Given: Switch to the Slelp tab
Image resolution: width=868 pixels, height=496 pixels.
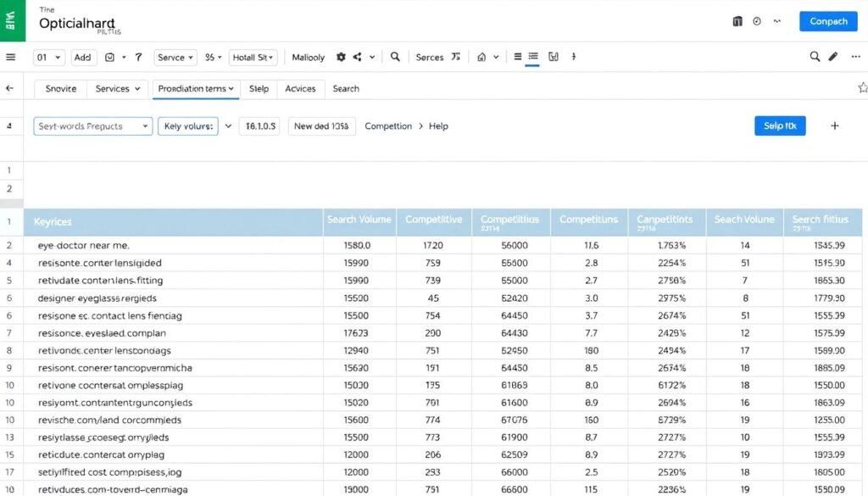Looking at the screenshot, I should [259, 88].
